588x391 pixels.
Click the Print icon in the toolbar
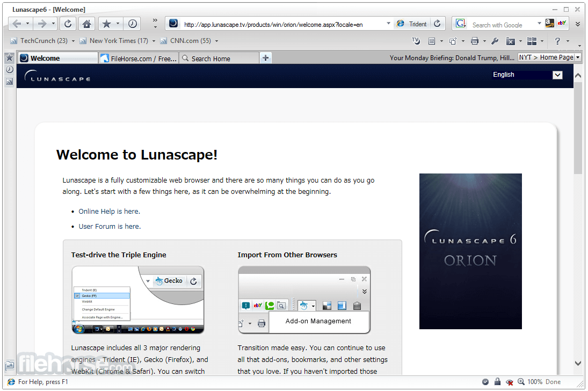pos(474,41)
